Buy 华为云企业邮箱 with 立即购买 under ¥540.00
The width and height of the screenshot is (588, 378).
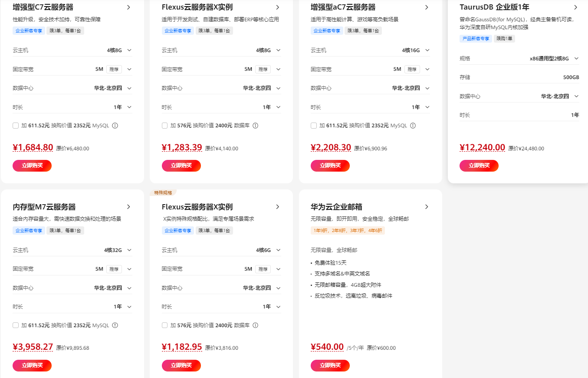tap(330, 365)
